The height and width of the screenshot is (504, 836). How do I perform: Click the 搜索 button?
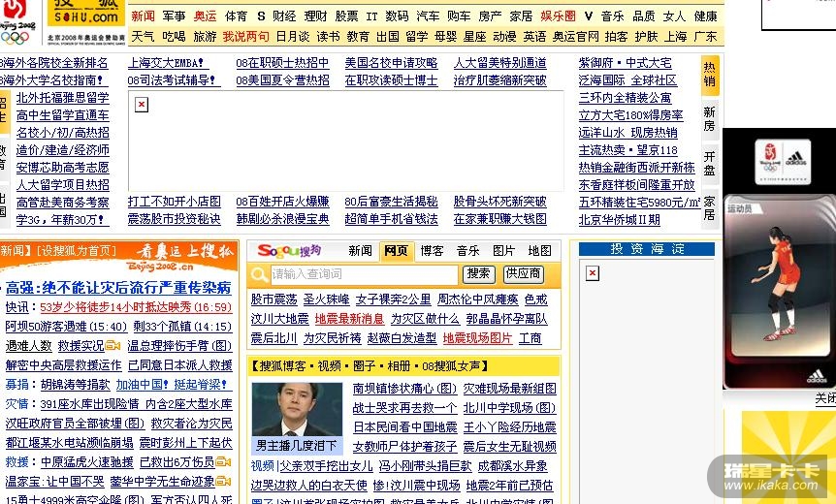click(479, 274)
